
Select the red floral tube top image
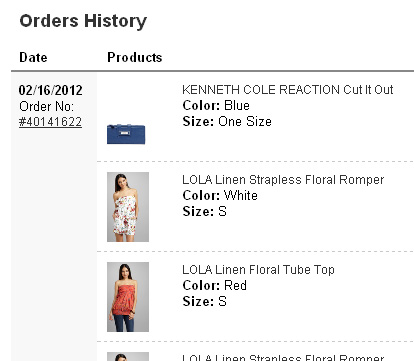(x=128, y=297)
